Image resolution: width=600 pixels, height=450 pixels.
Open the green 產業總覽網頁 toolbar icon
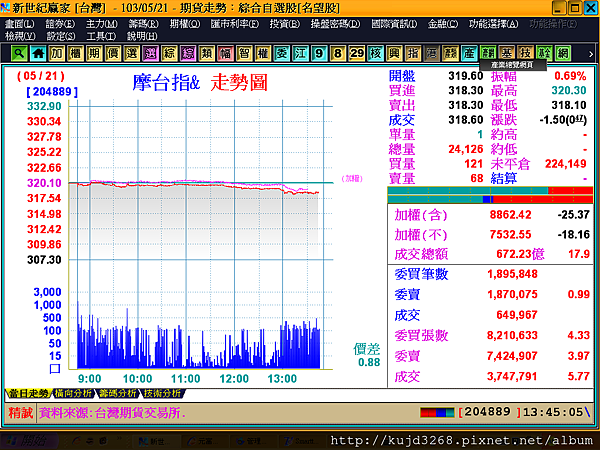click(x=488, y=52)
